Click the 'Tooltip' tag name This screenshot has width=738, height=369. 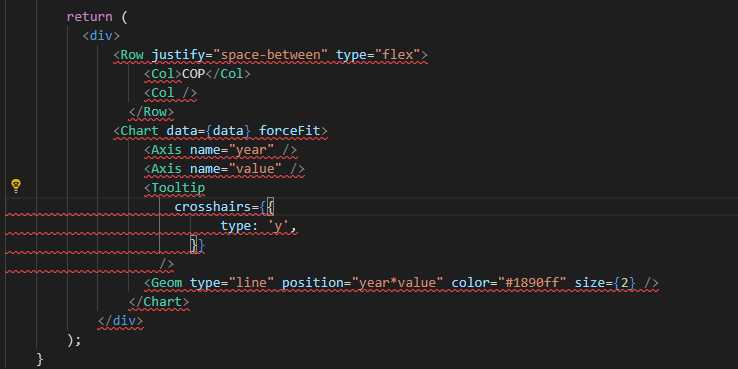(x=178, y=188)
